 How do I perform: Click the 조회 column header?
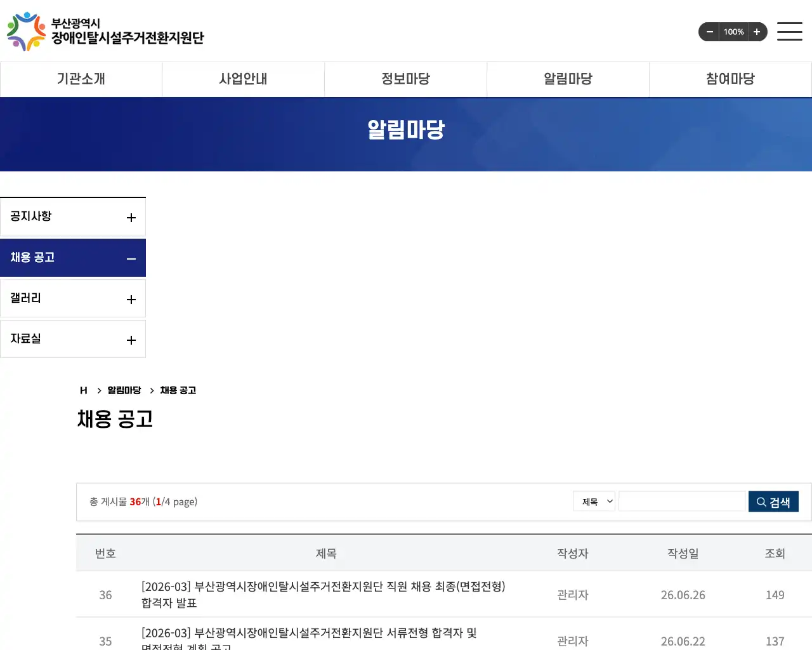tap(775, 554)
